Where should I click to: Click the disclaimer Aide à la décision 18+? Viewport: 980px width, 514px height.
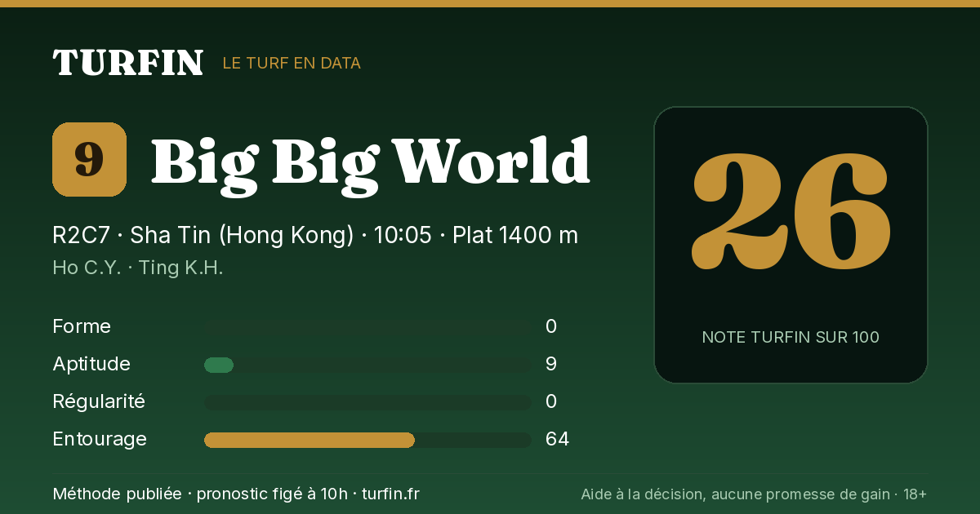click(754, 494)
